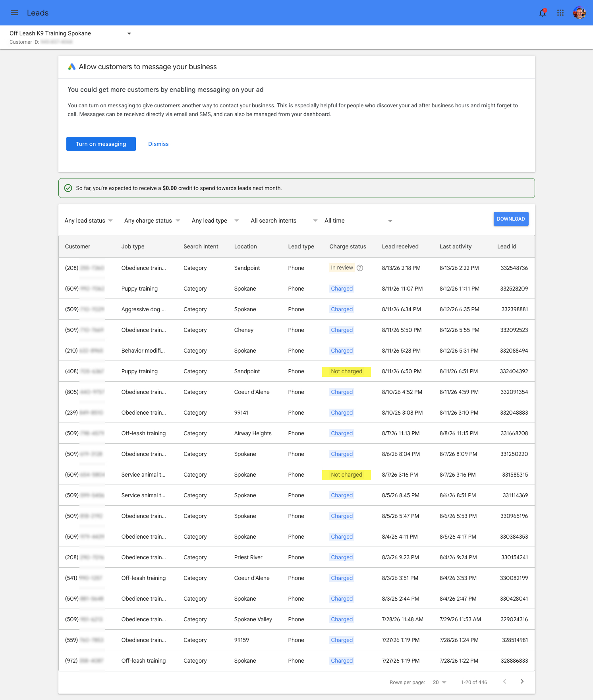593x700 pixels.
Task: Open the Any charge status filter
Action: [x=152, y=221]
